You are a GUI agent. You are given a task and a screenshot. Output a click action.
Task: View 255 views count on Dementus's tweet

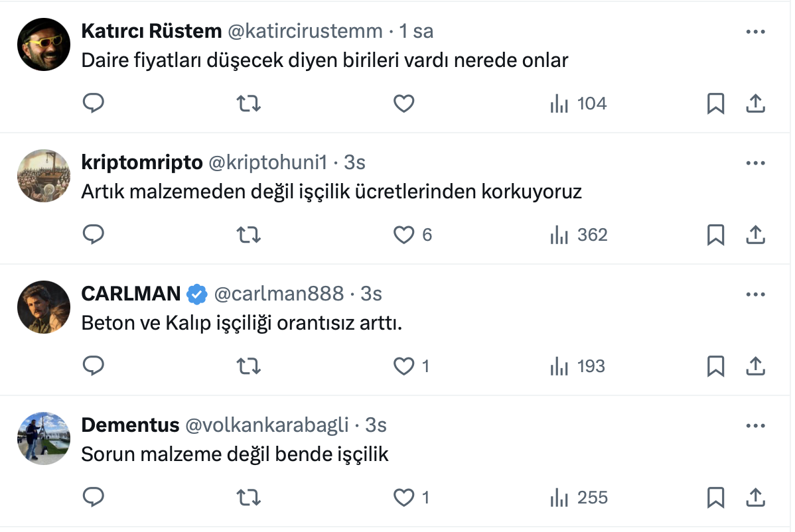point(579,498)
